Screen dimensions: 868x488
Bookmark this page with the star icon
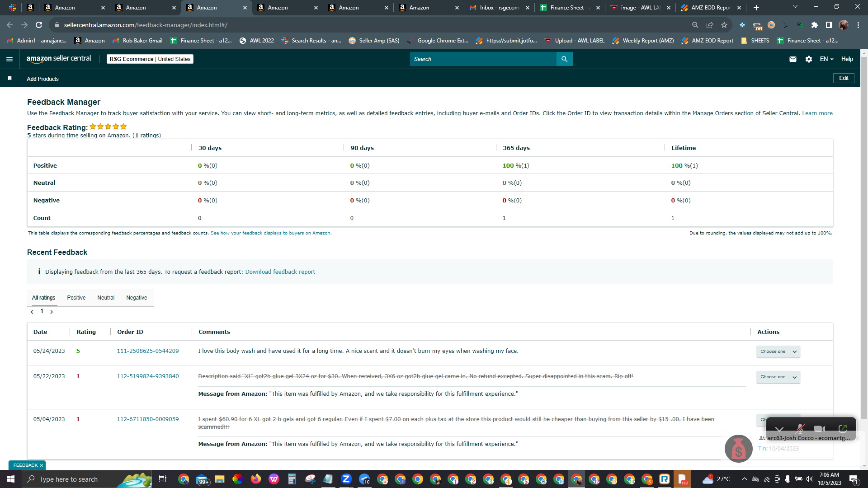click(x=724, y=25)
